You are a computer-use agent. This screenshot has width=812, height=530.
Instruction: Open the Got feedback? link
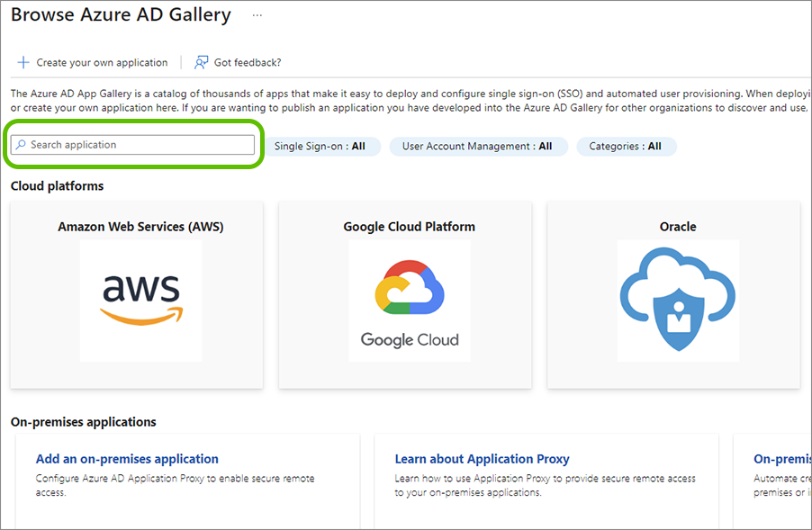pos(247,63)
